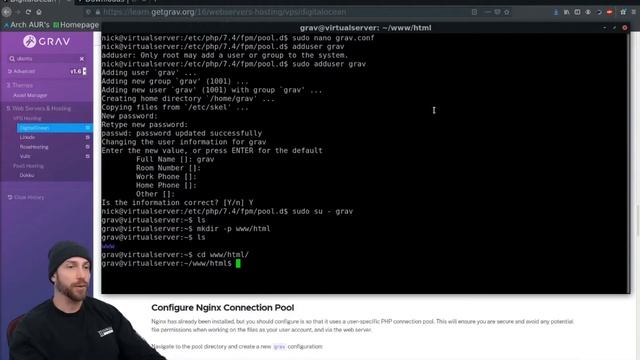Viewport: 640px width, 360px height.
Task: Click the 'Configure Nginx Connection Pool' heading
Action: pyautogui.click(x=222, y=308)
